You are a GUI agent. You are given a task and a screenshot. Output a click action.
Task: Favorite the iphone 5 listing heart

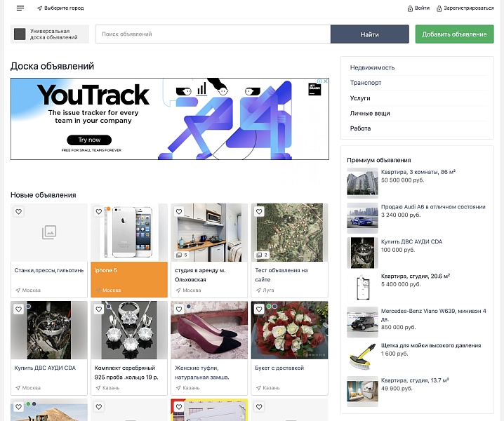(99, 212)
